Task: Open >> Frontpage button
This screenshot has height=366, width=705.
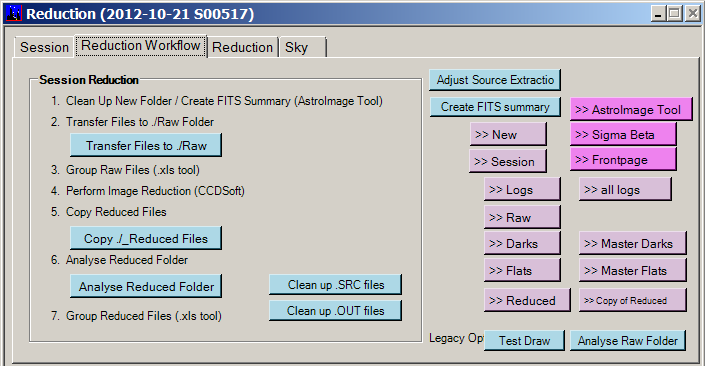Action: (x=623, y=160)
